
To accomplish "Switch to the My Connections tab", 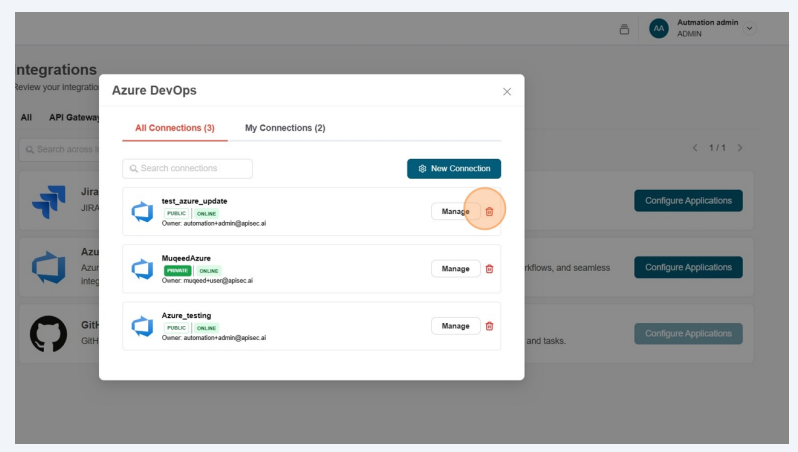I will coord(285,128).
